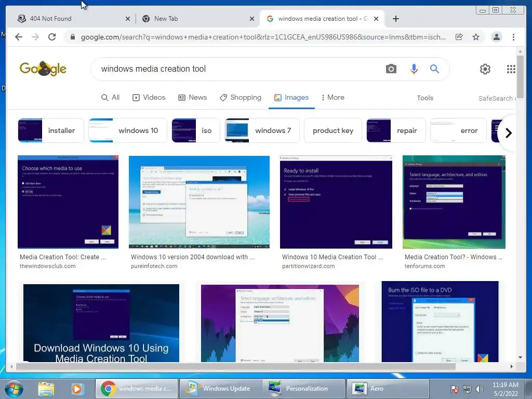Open the Action Center flag tray icon
Viewport: 532px width, 399px height.
pos(455,389)
